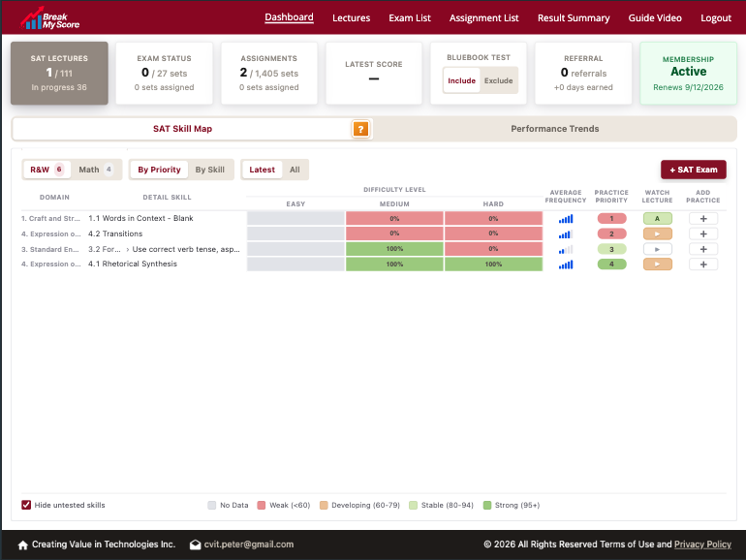Open the Dashboard nav item
This screenshot has width=746, height=560.
(290, 17)
